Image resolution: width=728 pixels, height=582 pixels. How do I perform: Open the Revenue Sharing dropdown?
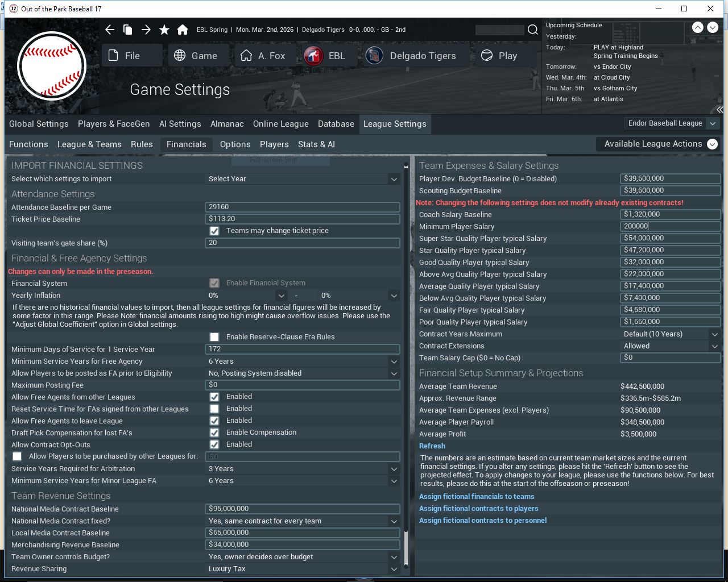click(x=302, y=569)
